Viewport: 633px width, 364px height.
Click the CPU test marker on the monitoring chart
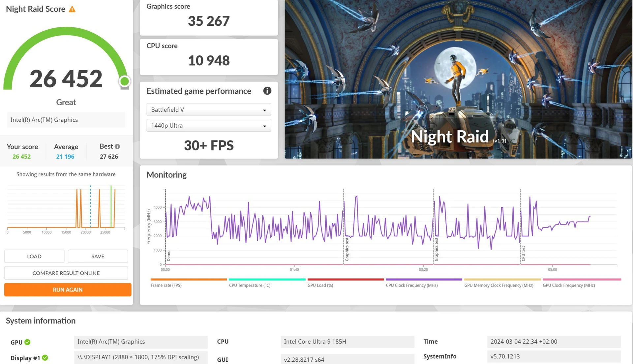tap(523, 254)
